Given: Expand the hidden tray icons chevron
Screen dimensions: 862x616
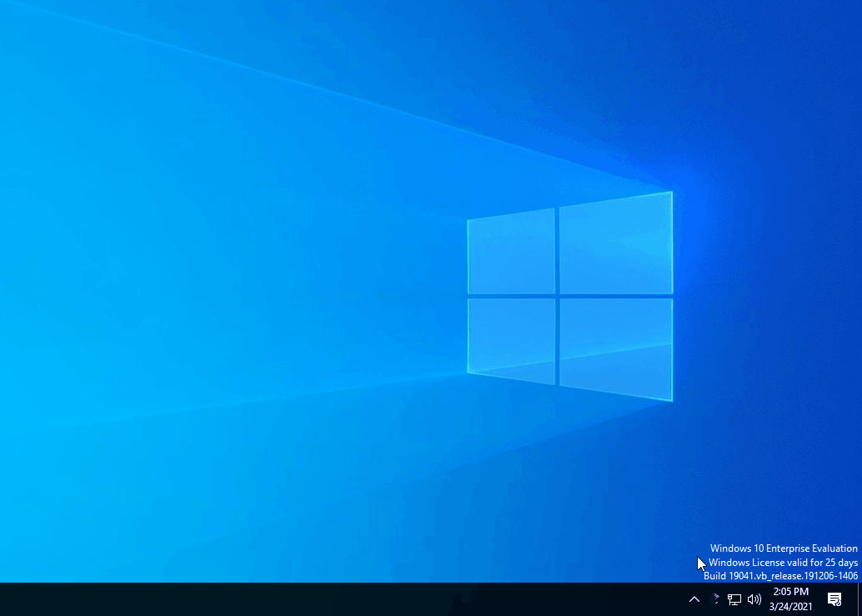Looking at the screenshot, I should [x=694, y=599].
